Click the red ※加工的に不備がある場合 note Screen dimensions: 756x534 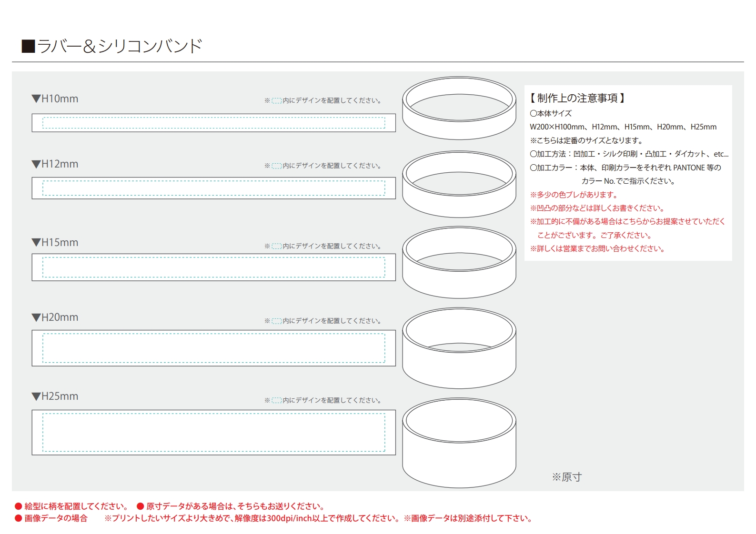coord(627,221)
